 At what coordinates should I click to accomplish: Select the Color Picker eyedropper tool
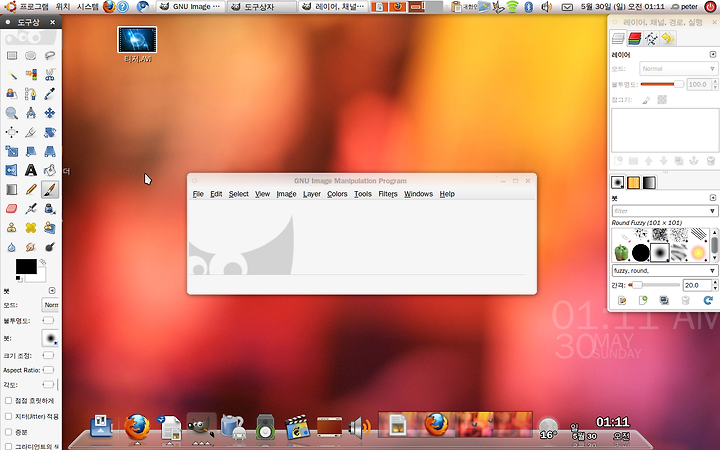[x=50, y=94]
